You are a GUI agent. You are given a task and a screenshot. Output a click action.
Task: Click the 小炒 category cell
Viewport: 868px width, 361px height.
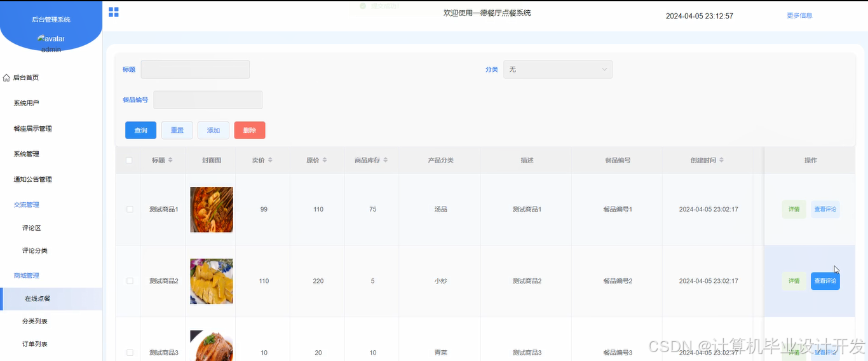click(x=440, y=281)
